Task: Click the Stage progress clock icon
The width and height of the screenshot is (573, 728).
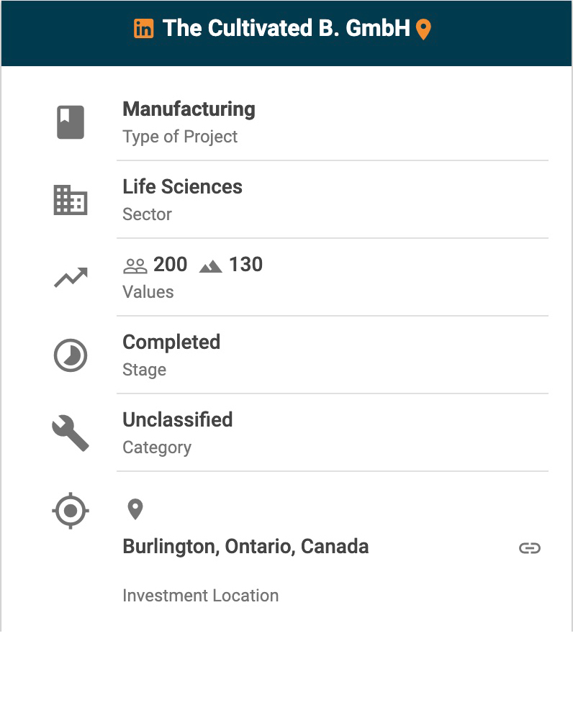Action: pyautogui.click(x=71, y=355)
